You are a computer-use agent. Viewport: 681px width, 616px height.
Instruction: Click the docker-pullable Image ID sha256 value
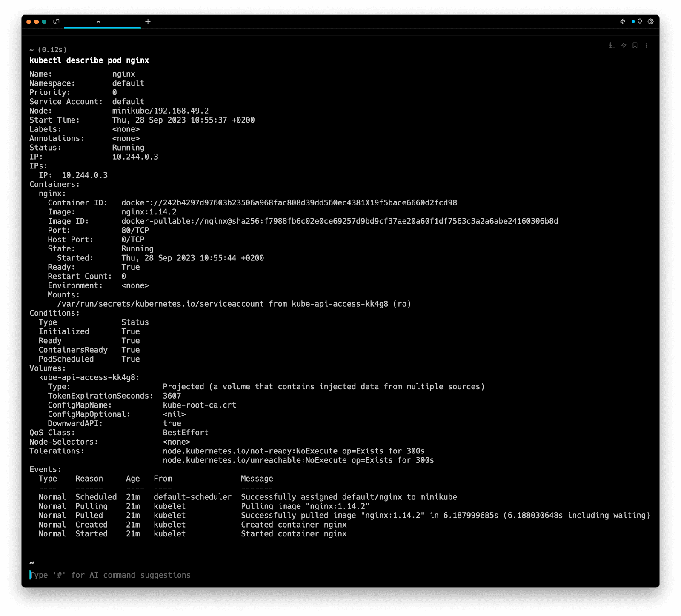(339, 221)
